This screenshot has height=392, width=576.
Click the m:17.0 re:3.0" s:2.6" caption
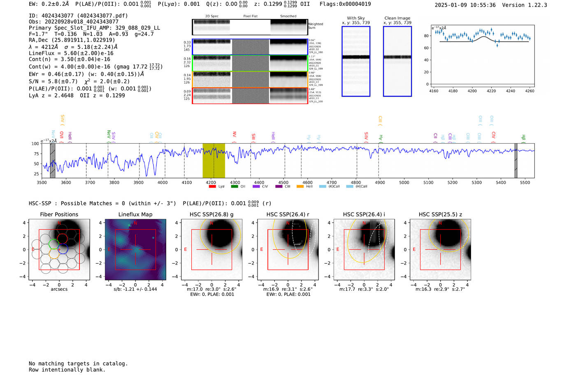(x=211, y=289)
